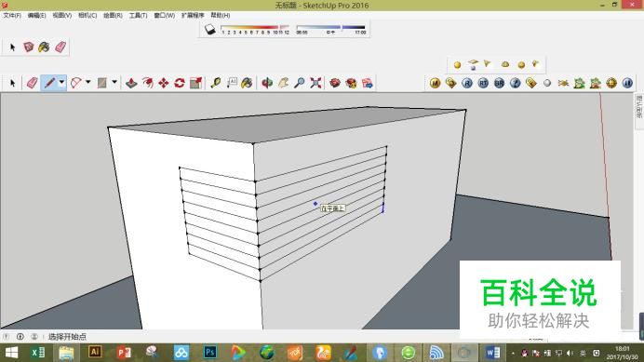This screenshot has height=362, width=644.
Task: Open Adobe Illustrator from the taskbar
Action: pos(95,352)
